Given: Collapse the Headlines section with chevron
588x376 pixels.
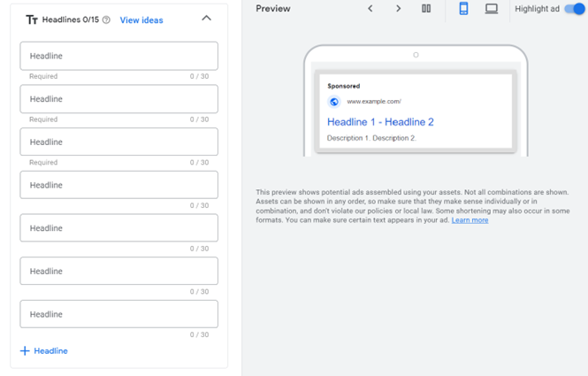Looking at the screenshot, I should [x=206, y=18].
